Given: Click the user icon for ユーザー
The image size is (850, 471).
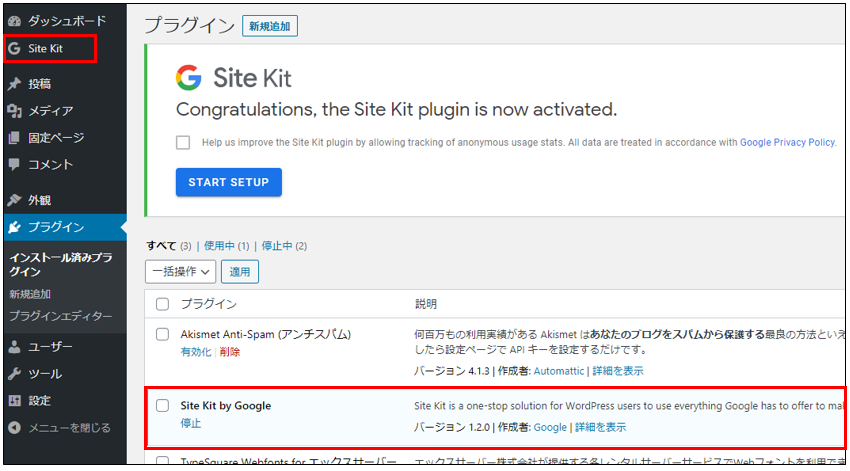Looking at the screenshot, I should 15,347.
